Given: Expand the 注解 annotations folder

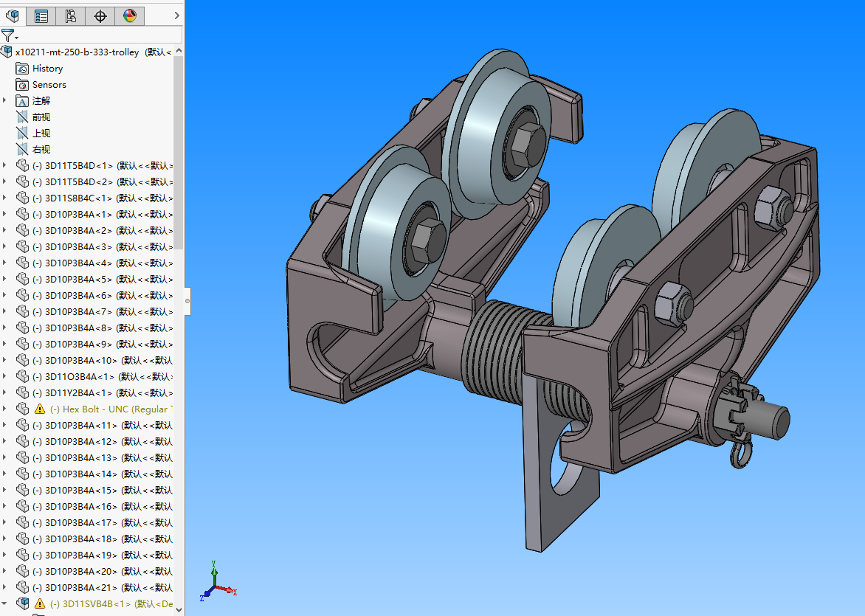Looking at the screenshot, I should click(x=5, y=100).
